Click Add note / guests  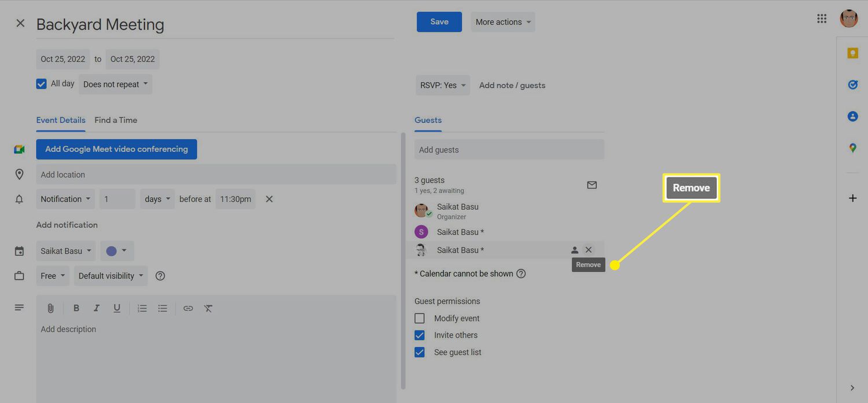pos(512,85)
